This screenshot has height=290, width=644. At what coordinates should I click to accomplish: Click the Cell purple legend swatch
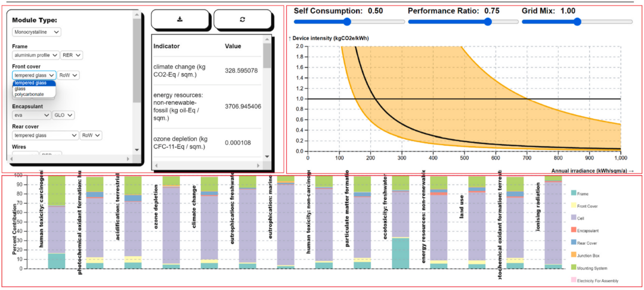coord(573,217)
